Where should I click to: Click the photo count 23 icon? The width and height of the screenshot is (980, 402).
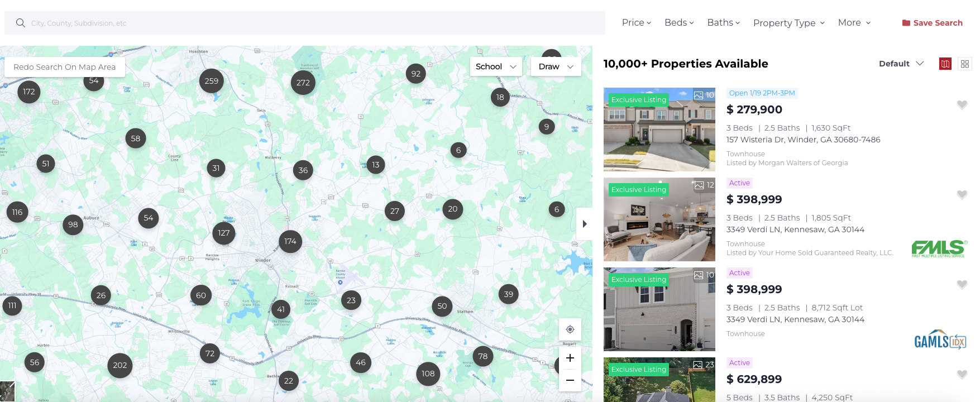coord(704,365)
